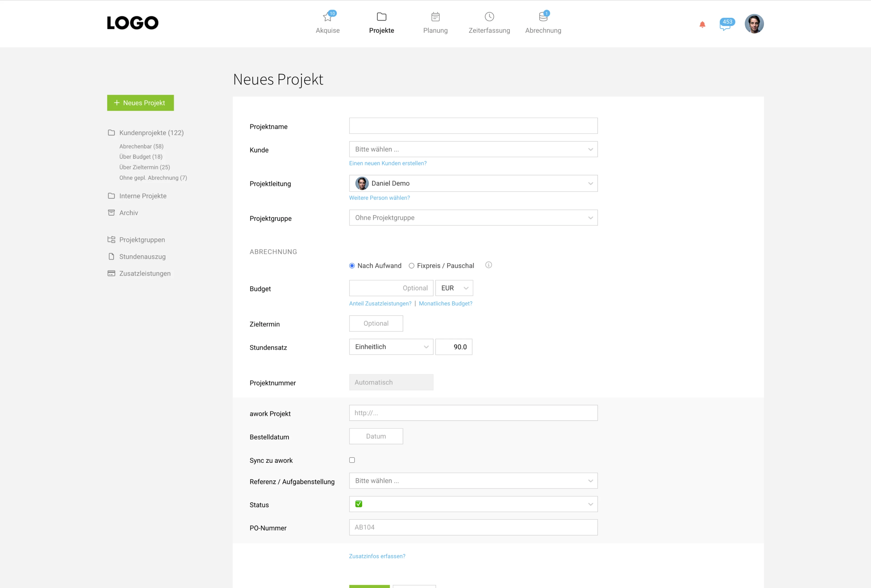Open the Kundenprojekte (122) sidebar item
Viewport: 871px width, 588px height.
(x=151, y=133)
